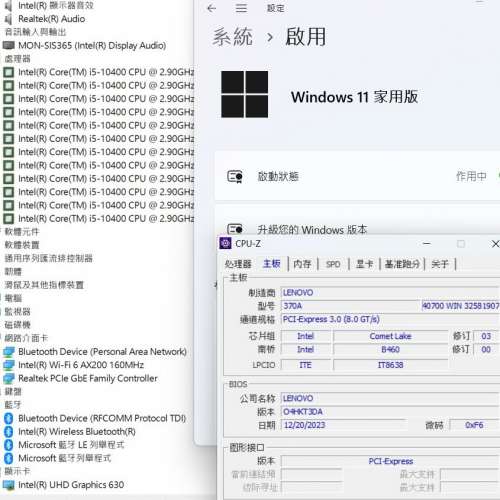Click Realtek PCIe GbE Family Controller icon

tap(9, 378)
